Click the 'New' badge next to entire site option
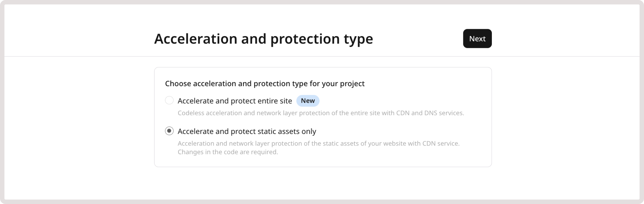This screenshot has width=644, height=204. (308, 101)
